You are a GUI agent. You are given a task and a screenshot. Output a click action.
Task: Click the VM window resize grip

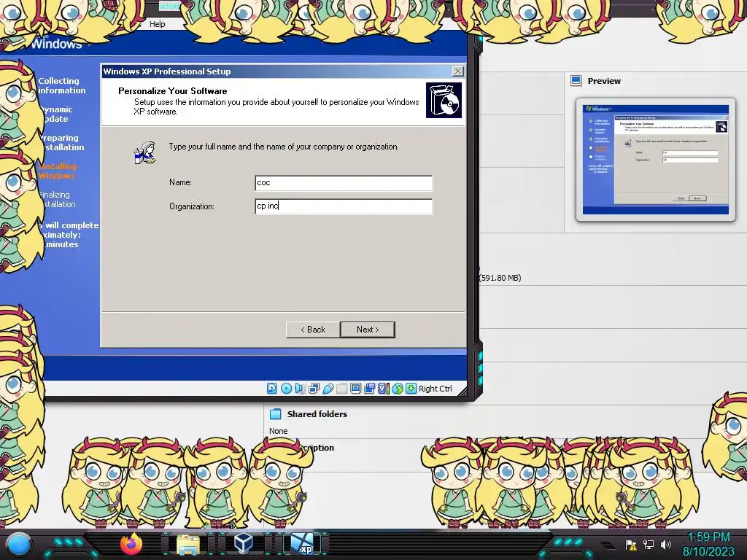click(462, 391)
